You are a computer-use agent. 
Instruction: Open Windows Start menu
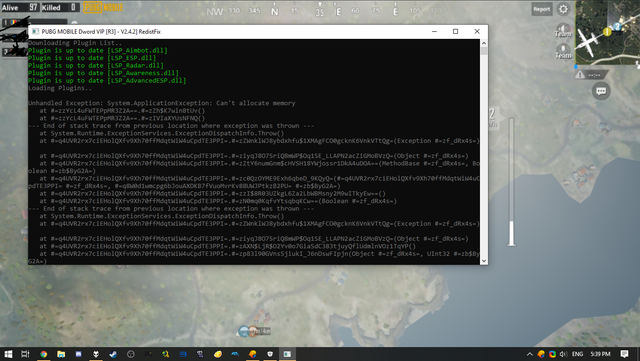pyautogui.click(x=8, y=354)
